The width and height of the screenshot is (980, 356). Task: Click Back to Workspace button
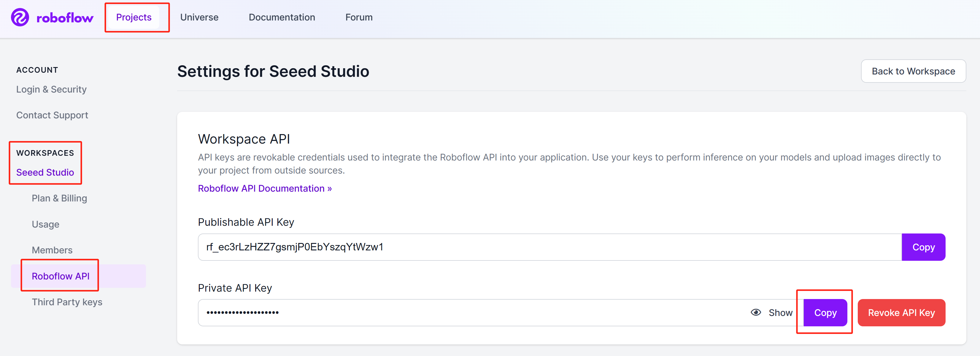click(913, 71)
